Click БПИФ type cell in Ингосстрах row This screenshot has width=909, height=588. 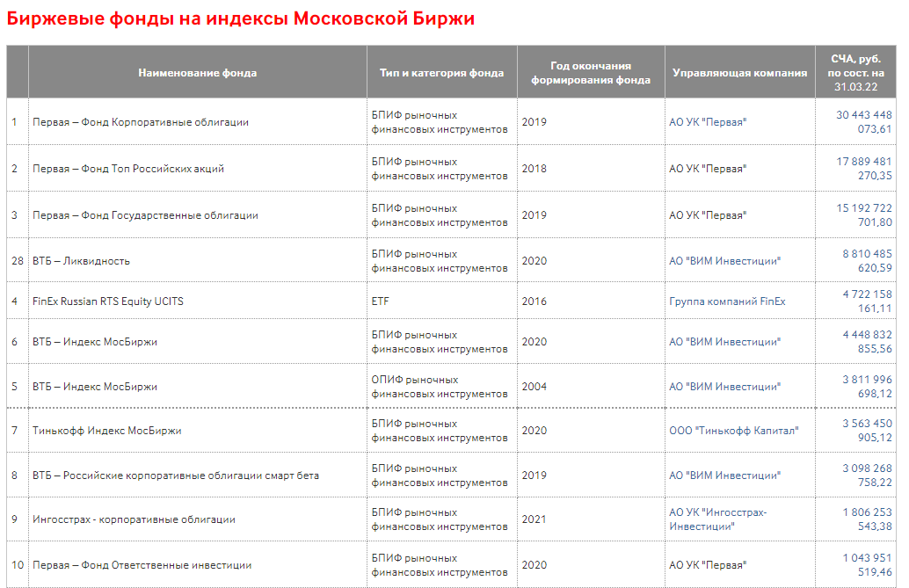(x=440, y=519)
